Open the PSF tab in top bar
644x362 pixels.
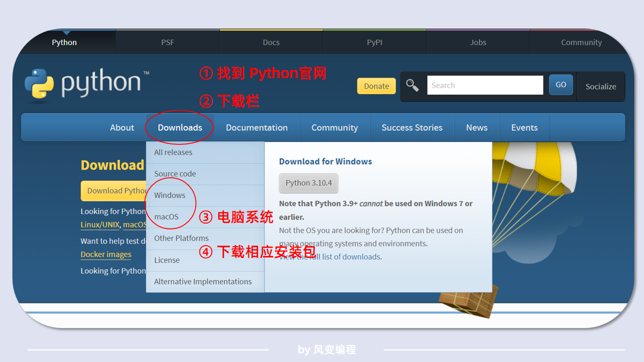click(168, 42)
